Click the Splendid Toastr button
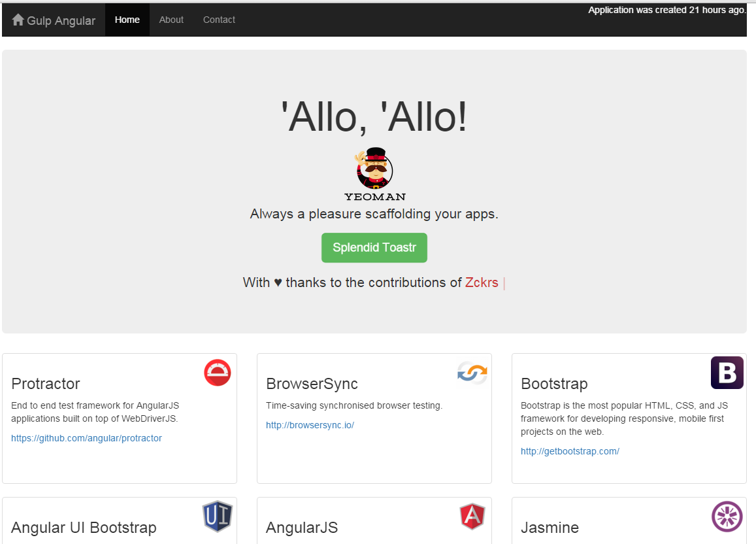 click(374, 248)
